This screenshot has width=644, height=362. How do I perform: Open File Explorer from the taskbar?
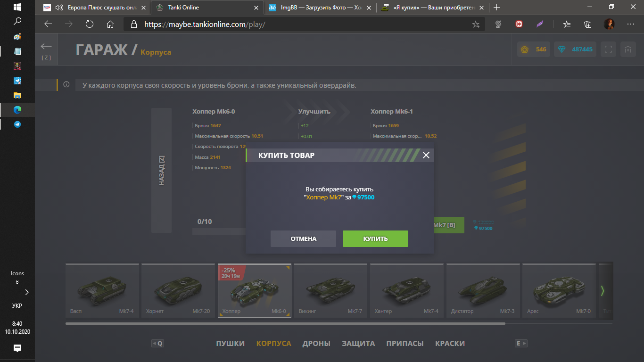coord(17,95)
